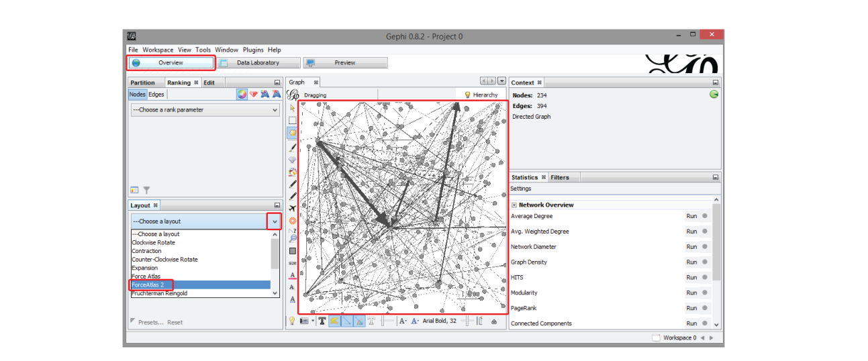Select the rectangle selection tool

click(292, 120)
